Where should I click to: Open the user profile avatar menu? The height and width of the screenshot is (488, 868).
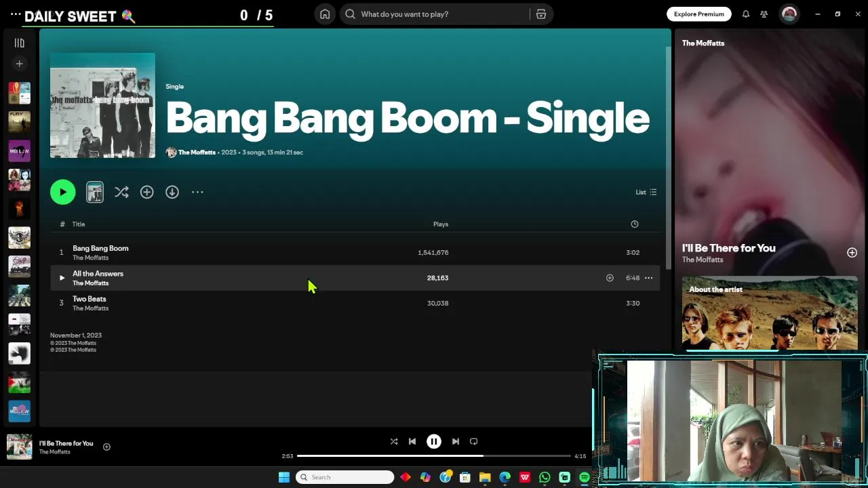(x=789, y=14)
